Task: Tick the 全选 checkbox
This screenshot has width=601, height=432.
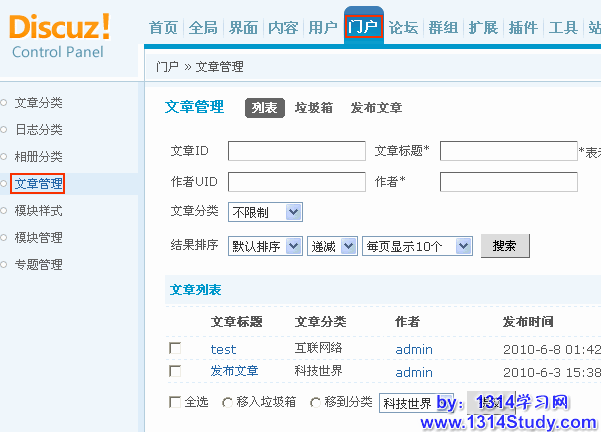Action: [x=175, y=402]
